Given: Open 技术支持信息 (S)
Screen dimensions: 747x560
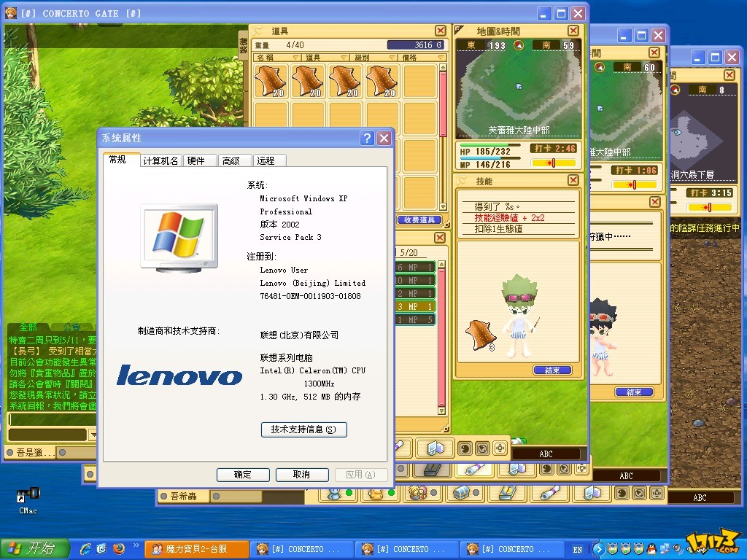Looking at the screenshot, I should 304,429.
